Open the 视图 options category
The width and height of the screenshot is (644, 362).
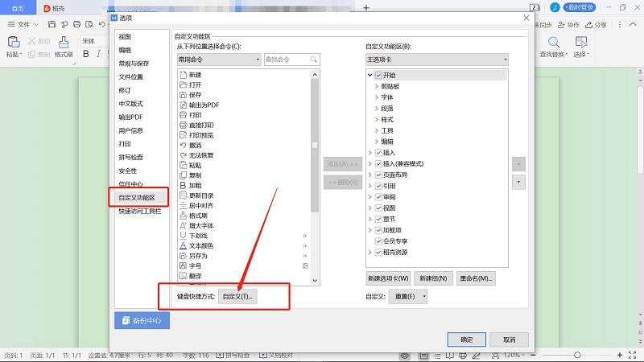tap(125, 36)
